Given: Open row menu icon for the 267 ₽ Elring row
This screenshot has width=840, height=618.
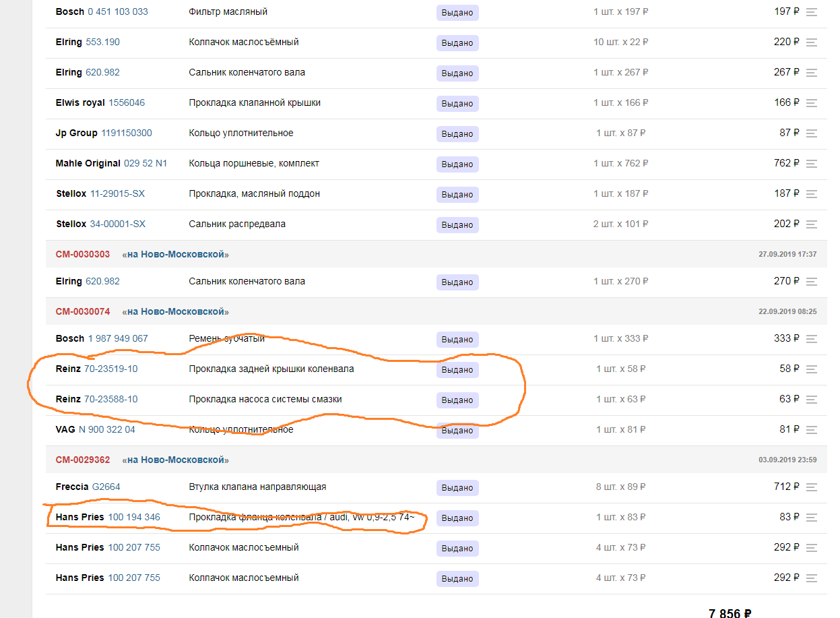Looking at the screenshot, I should pyautogui.click(x=812, y=73).
